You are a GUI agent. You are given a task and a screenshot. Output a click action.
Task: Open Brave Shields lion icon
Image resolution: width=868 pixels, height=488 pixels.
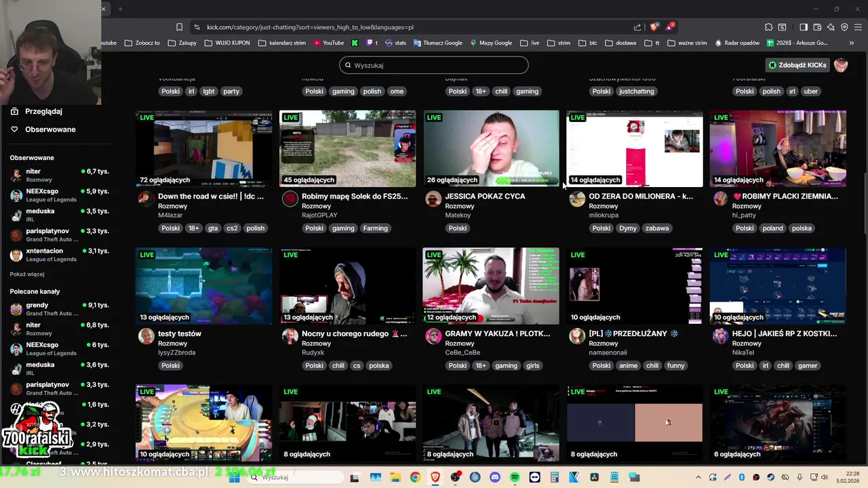(x=654, y=27)
